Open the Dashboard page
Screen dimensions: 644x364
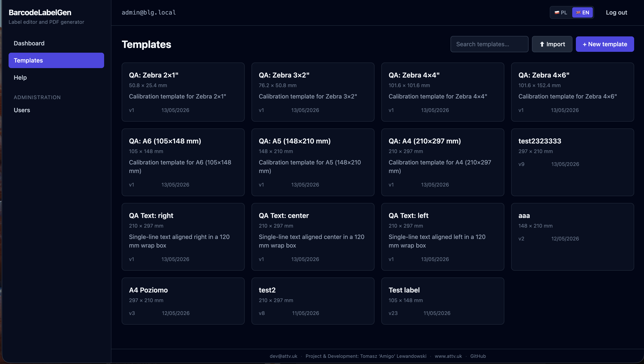[56, 43]
